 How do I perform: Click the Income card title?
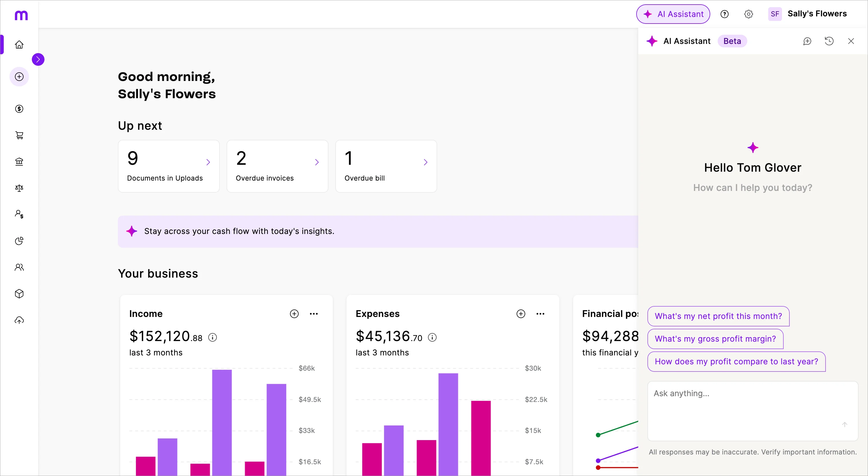[x=146, y=314]
